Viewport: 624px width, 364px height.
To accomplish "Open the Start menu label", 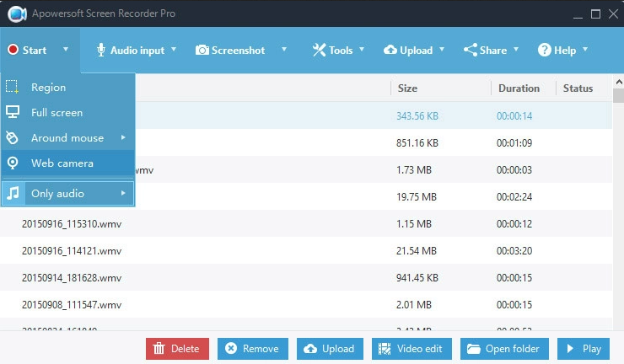I will click(35, 50).
